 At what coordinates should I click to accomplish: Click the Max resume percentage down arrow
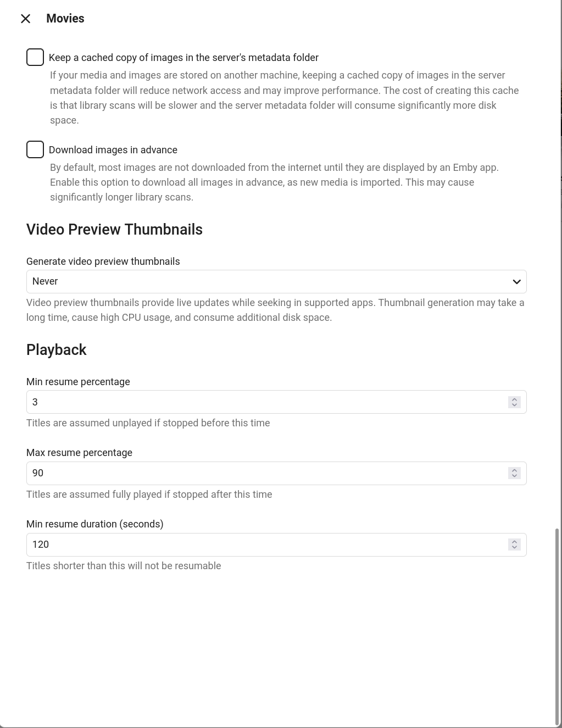point(514,476)
